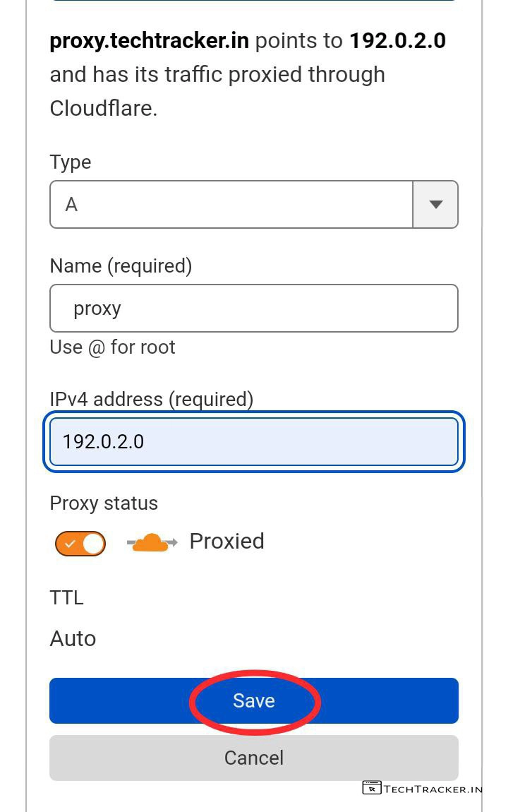Viewport: 508px width, 812px height.
Task: Toggle the Proxy status switch off
Action: pos(80,544)
